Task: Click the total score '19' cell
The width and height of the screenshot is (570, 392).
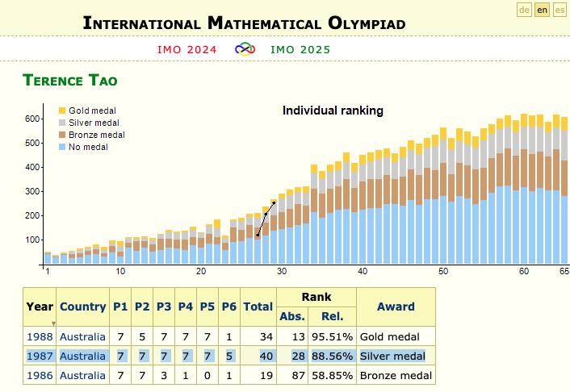Action: [258, 375]
